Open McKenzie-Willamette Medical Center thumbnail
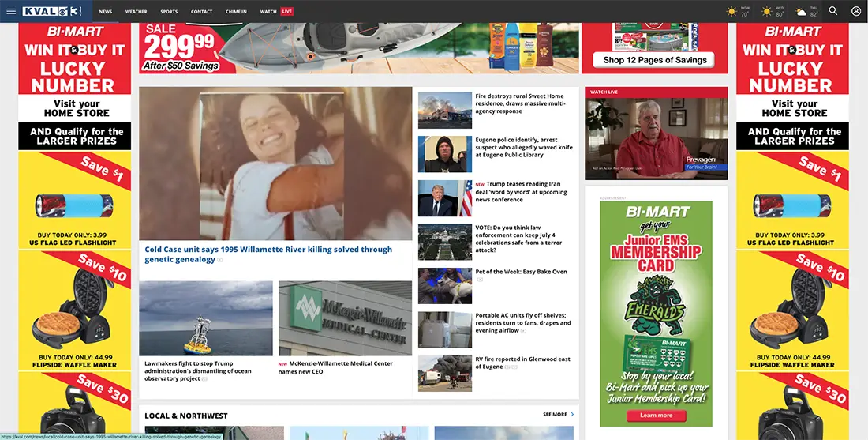Image resolution: width=868 pixels, height=440 pixels. click(x=345, y=318)
